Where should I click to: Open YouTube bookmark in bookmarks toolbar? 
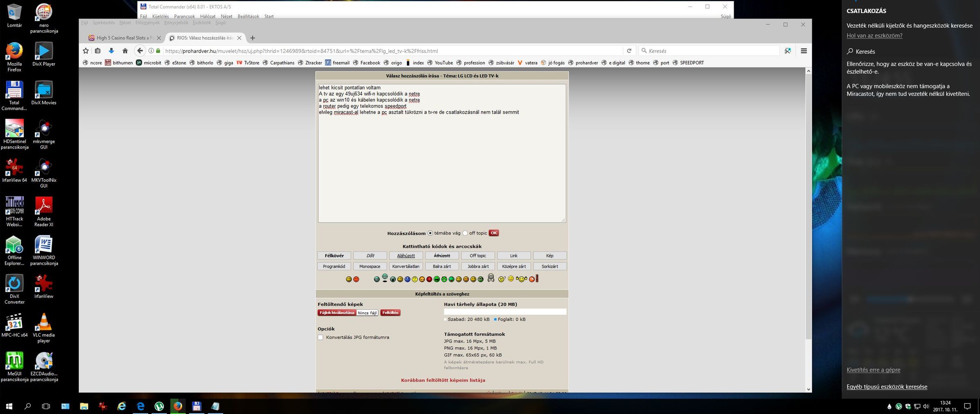pyautogui.click(x=440, y=63)
